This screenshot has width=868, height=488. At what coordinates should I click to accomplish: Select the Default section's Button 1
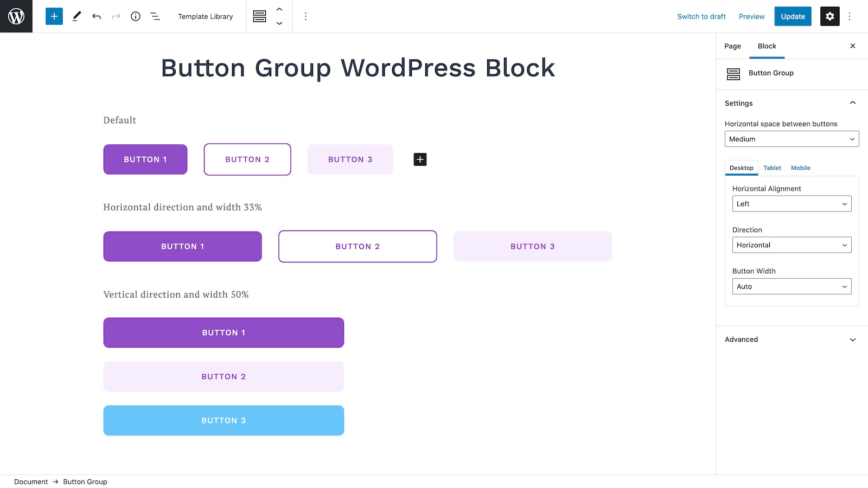tap(145, 159)
